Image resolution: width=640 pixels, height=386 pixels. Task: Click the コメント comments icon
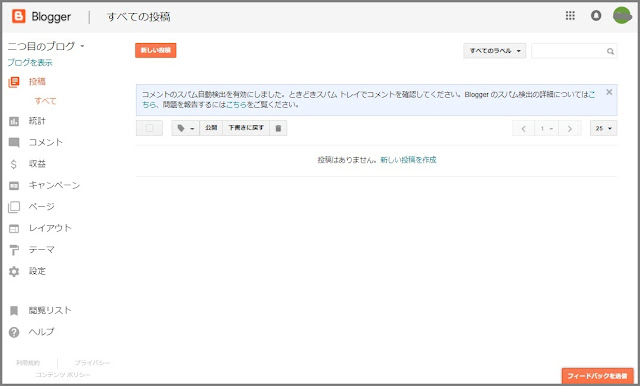[x=14, y=142]
